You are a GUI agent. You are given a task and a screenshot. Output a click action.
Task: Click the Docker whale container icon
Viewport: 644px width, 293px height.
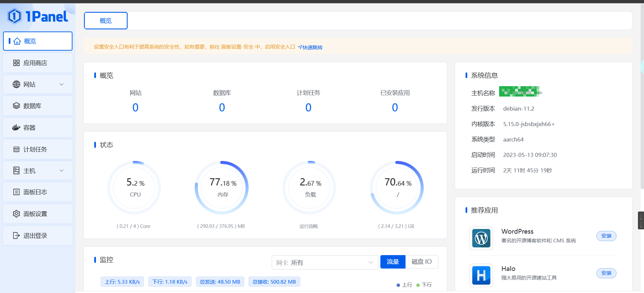click(16, 128)
